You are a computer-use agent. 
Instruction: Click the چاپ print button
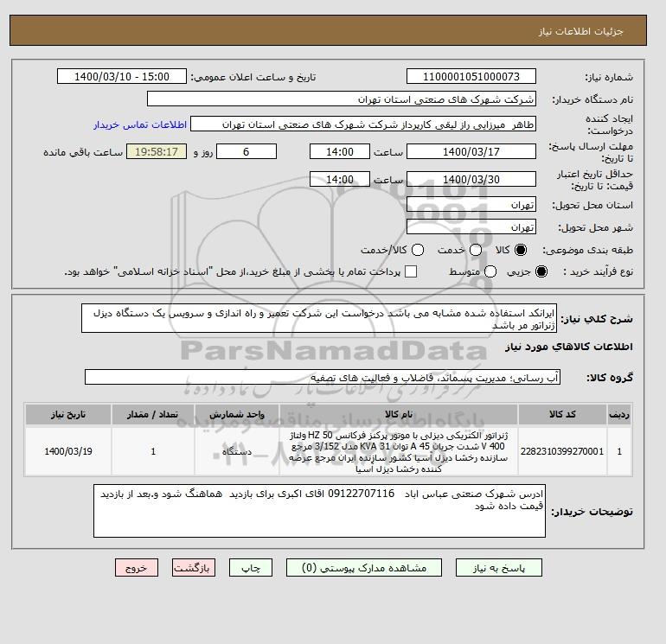tap(251, 568)
